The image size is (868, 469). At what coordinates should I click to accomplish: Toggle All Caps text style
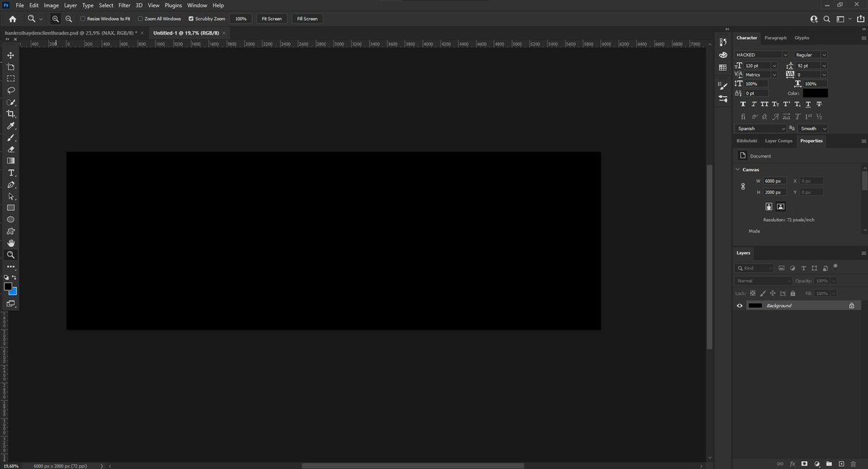click(x=765, y=104)
